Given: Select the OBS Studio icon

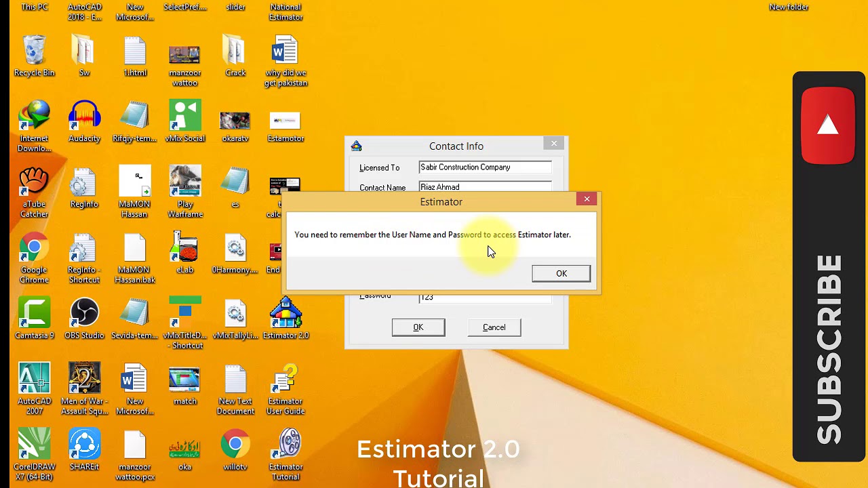Looking at the screenshot, I should pos(84,314).
